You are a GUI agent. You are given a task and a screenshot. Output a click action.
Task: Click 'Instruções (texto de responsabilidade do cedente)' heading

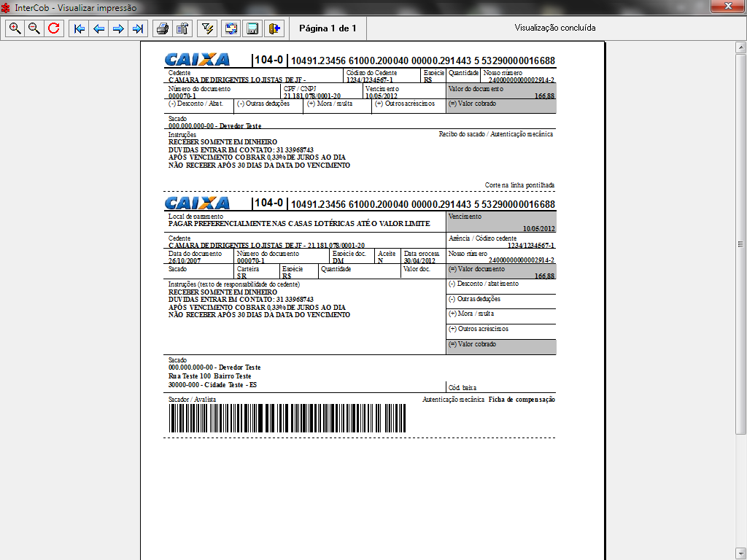[234, 284]
